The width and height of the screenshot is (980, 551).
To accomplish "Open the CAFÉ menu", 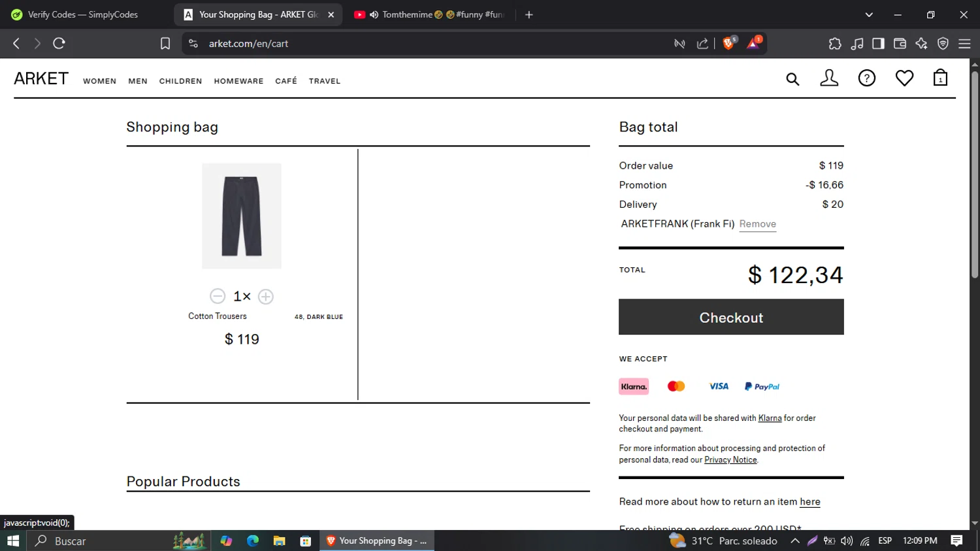I will 286,81.
